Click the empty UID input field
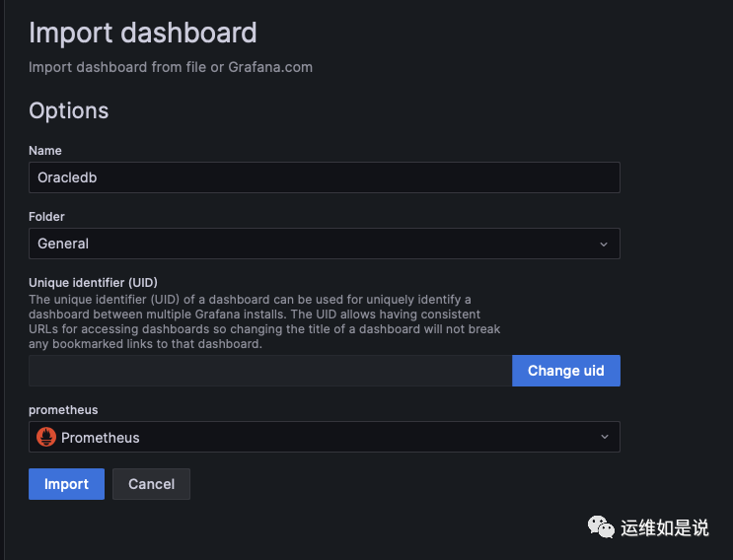The width and height of the screenshot is (733, 560). [269, 371]
